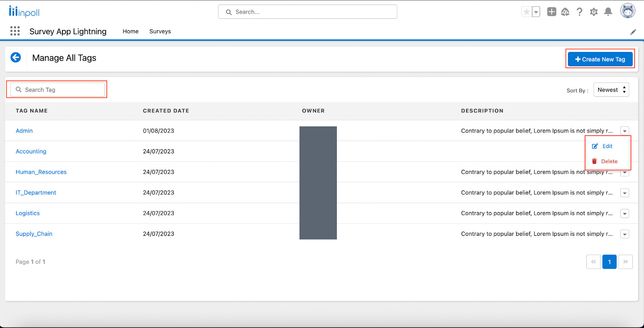Open the setup gear icon
Viewport: 644px width, 328px height.
pos(594,12)
